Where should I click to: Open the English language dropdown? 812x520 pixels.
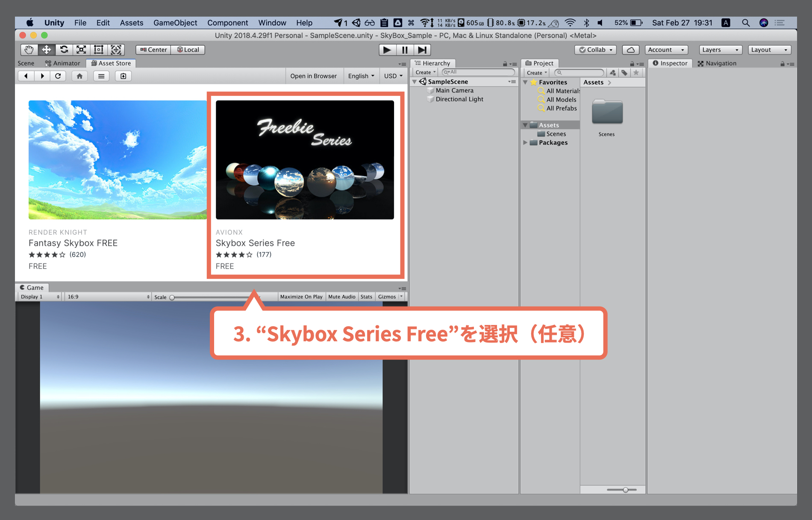click(361, 76)
